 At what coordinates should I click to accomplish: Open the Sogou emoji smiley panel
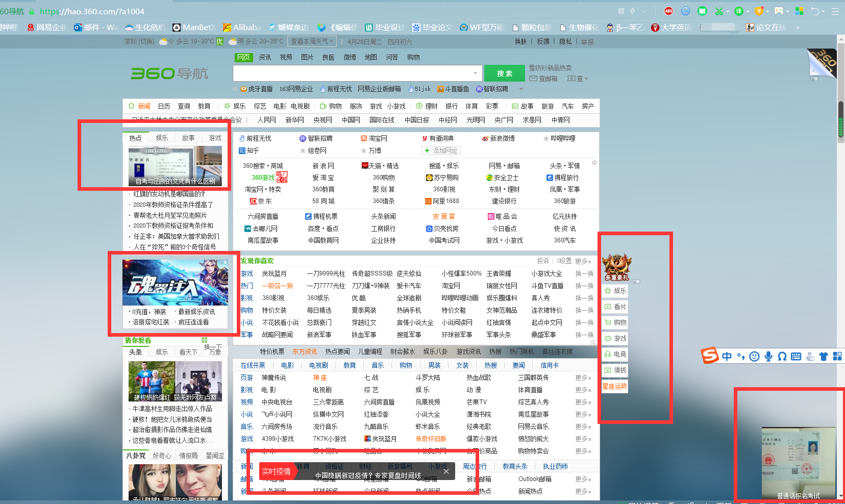755,357
